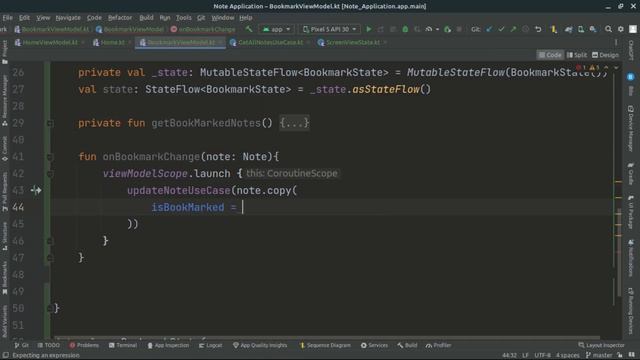Open the TODO tool window
The image size is (640, 360).
point(49,345)
